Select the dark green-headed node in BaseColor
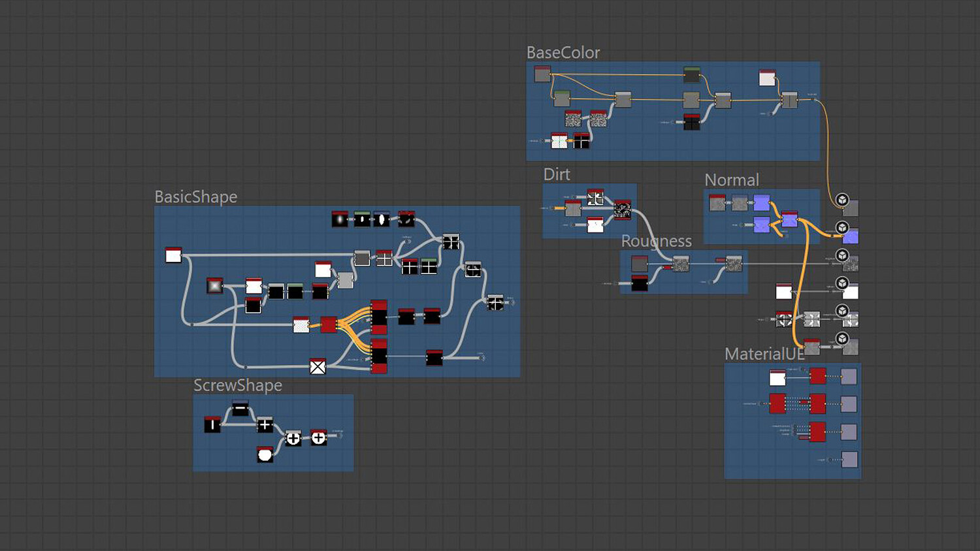980x551 pixels. 692,74
